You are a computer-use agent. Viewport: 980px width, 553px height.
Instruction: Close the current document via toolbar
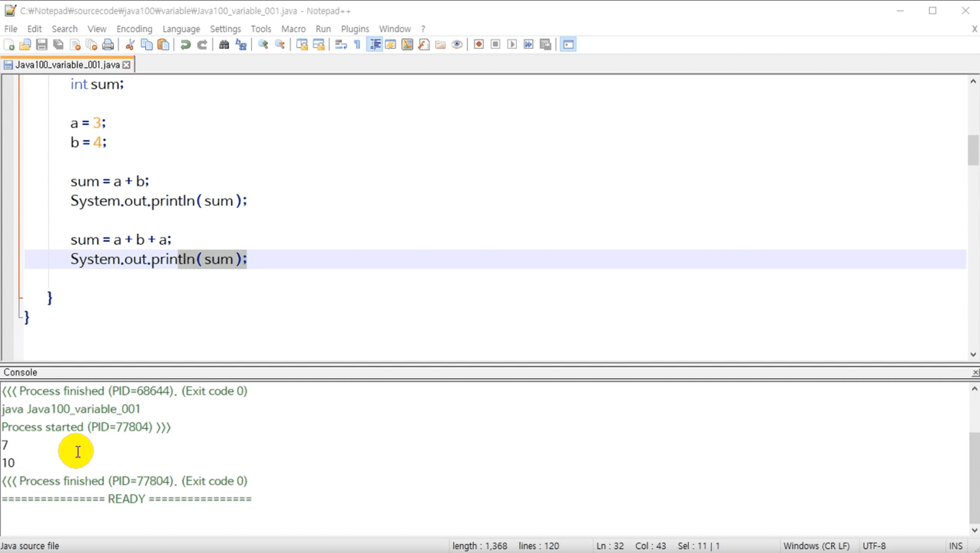[x=75, y=45]
